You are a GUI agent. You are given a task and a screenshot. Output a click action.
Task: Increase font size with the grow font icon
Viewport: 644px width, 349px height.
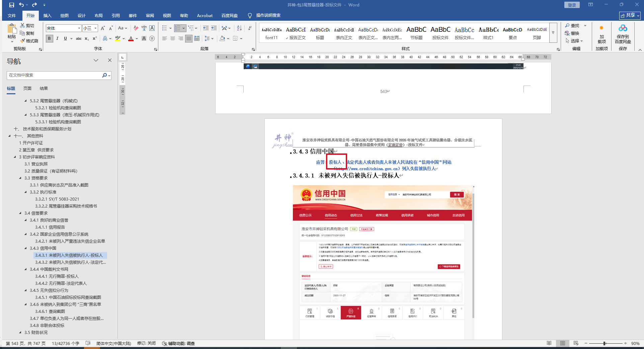(x=103, y=28)
